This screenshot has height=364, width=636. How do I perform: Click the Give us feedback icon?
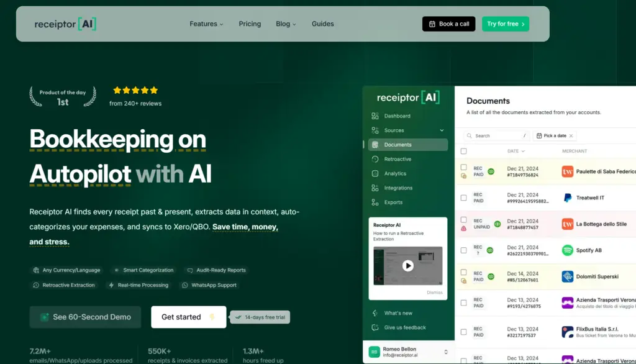point(375,327)
